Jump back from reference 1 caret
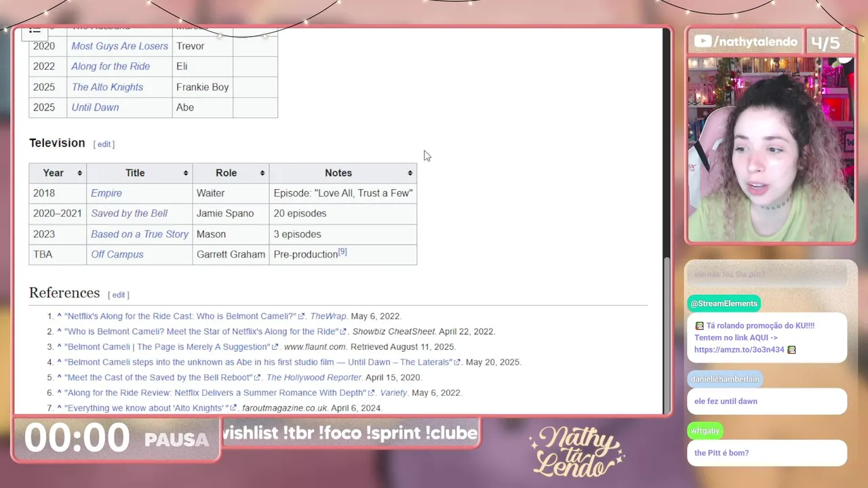This screenshot has height=488, width=868. [x=59, y=316]
